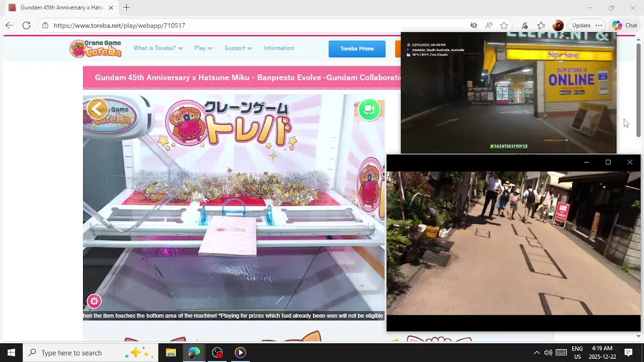The height and width of the screenshot is (362, 644).
Task: Show hidden system tray icons
Action: [536, 352]
